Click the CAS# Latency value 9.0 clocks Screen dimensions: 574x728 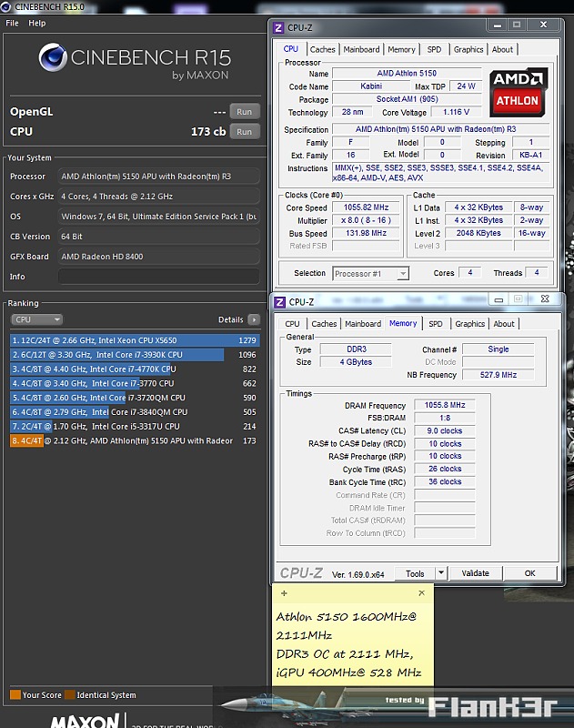point(445,430)
